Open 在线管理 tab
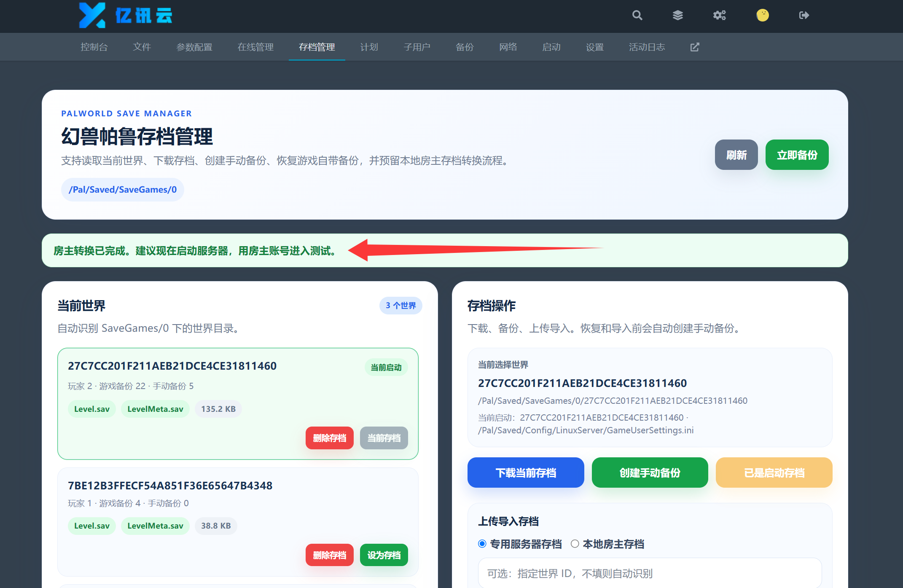This screenshot has width=903, height=588. click(x=255, y=47)
